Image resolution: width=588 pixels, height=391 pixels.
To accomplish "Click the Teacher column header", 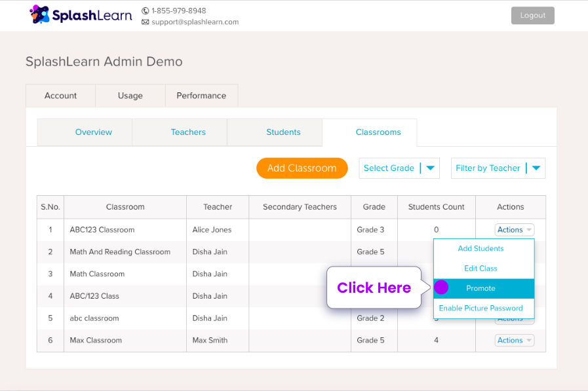I will click(x=218, y=207).
